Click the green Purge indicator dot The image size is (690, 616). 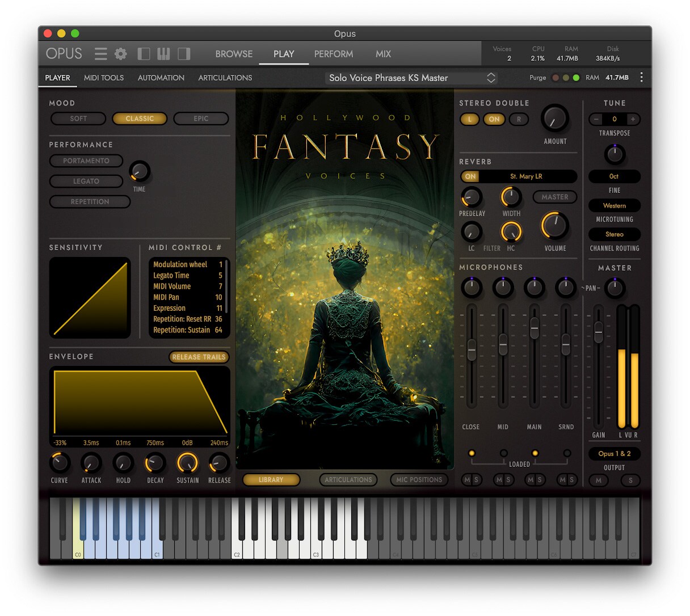[x=576, y=78]
